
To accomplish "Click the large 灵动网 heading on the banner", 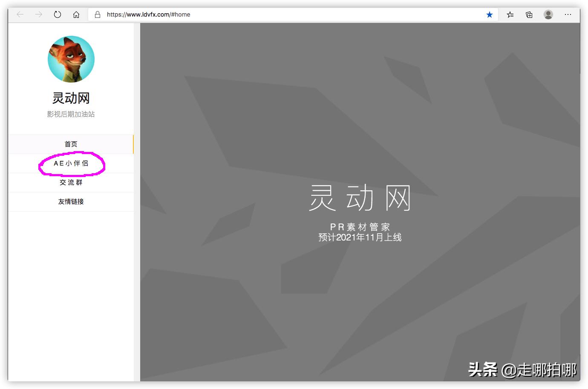I will coord(360,197).
